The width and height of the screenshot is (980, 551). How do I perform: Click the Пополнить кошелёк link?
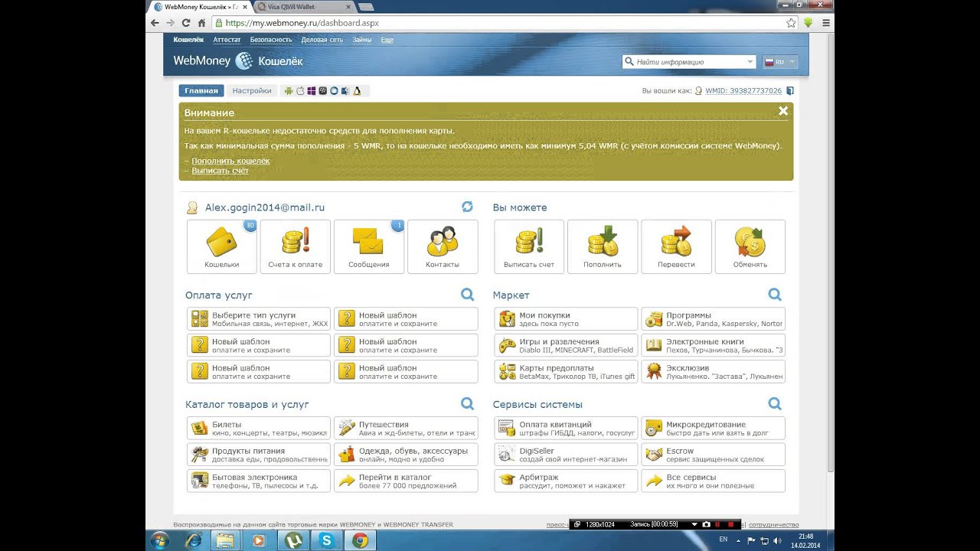tap(230, 161)
